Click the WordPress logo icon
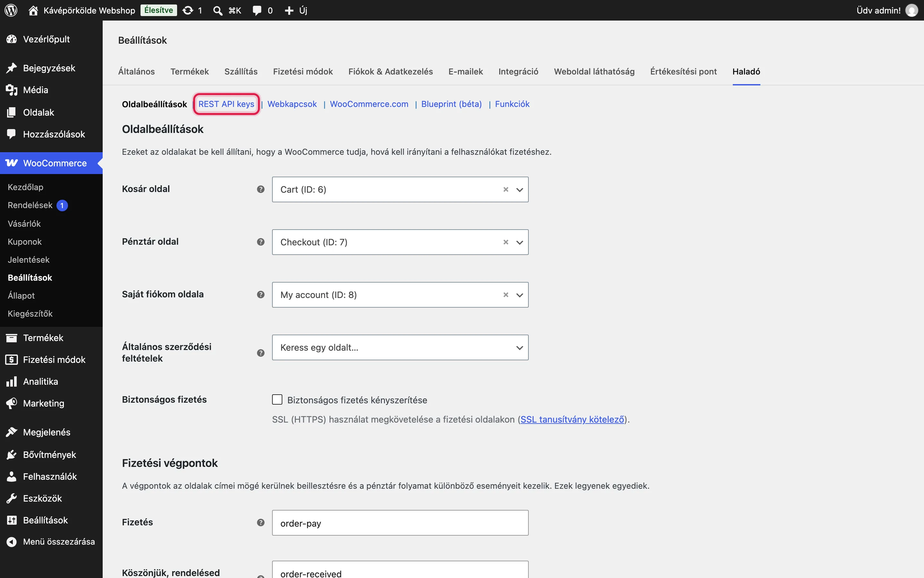The image size is (924, 578). (x=11, y=10)
